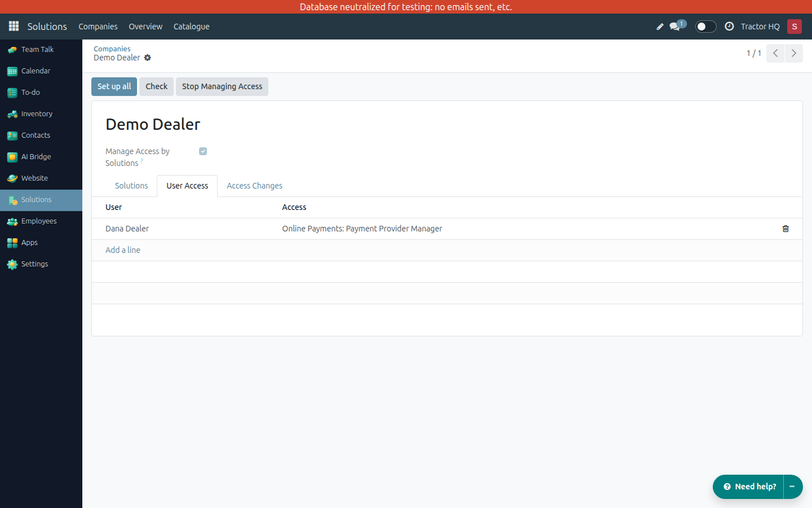This screenshot has height=508, width=812.
Task: Open the Companies menu
Action: [x=98, y=27]
